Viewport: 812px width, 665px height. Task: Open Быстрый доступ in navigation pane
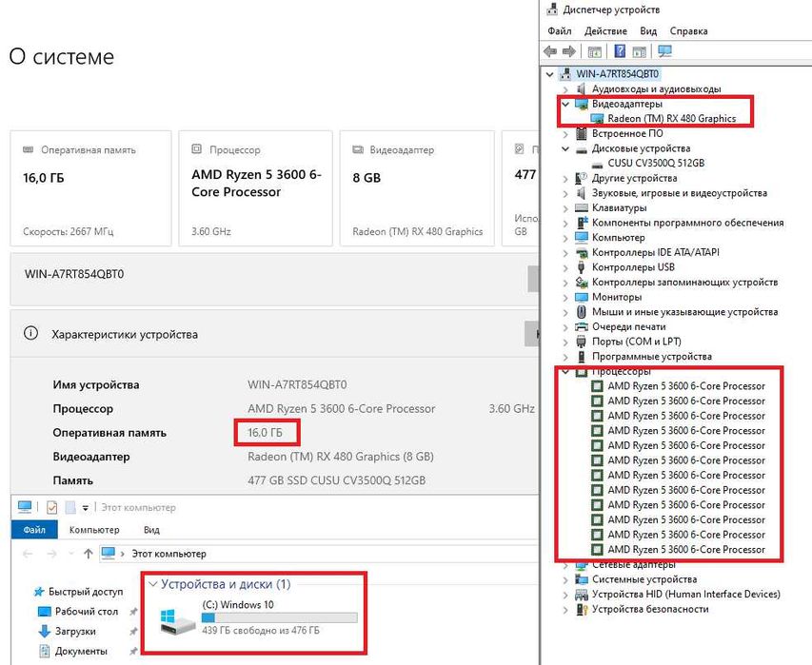pos(86,592)
